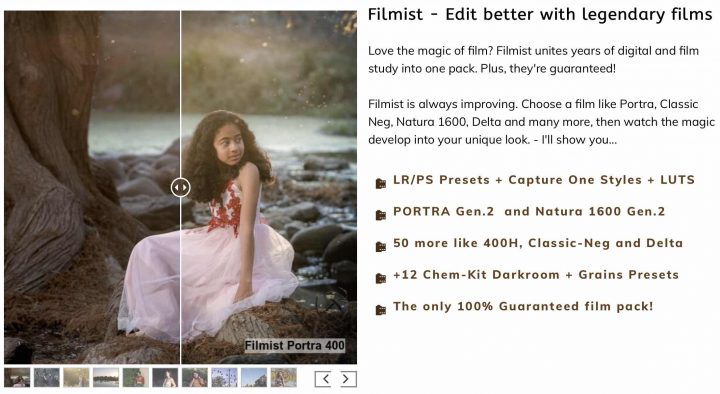Click the film icon next to PORTRA Gen.2

click(x=381, y=215)
